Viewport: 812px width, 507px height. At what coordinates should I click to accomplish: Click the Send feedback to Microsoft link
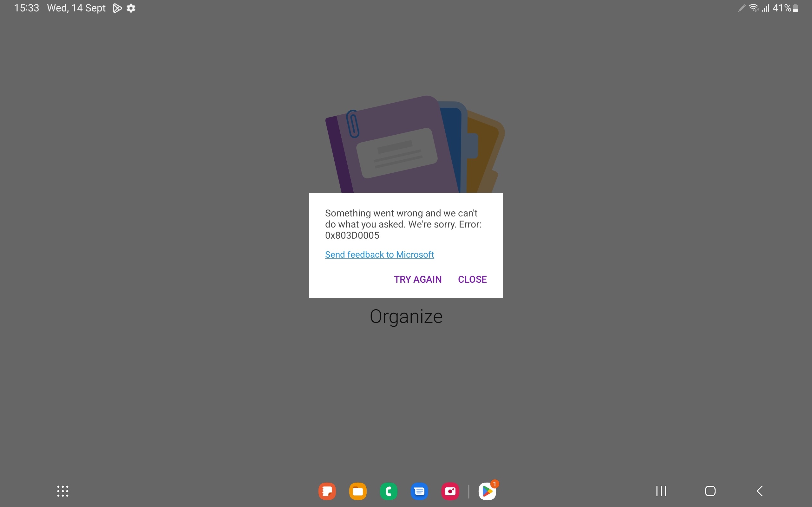[379, 254]
